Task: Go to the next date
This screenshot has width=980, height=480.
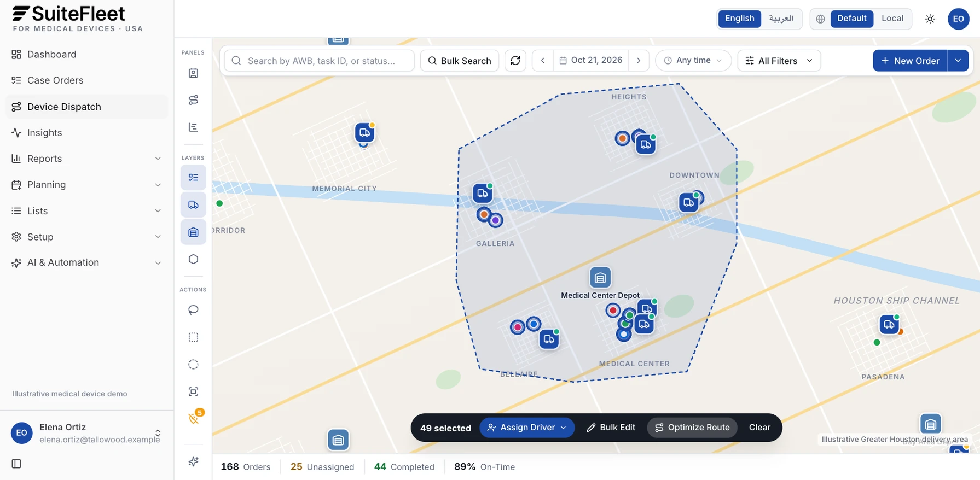Action: 639,61
